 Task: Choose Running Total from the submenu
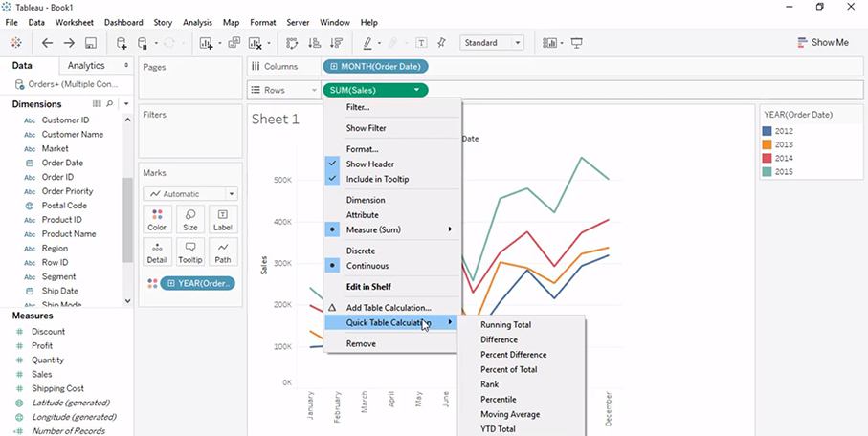click(505, 325)
